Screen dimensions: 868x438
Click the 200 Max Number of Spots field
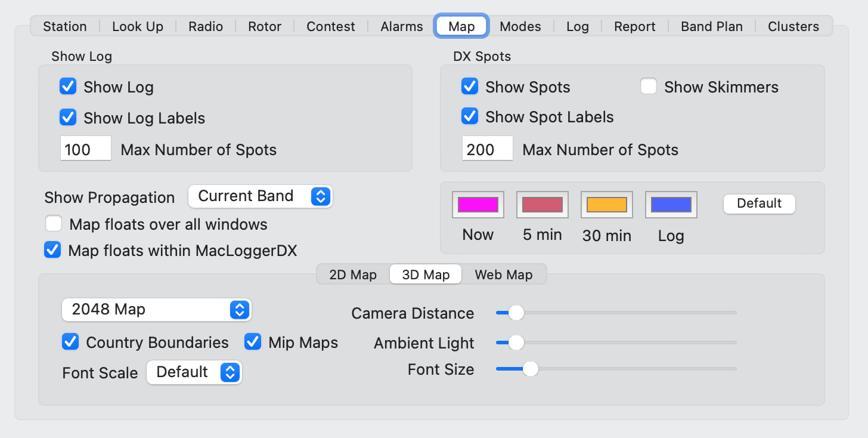click(486, 148)
